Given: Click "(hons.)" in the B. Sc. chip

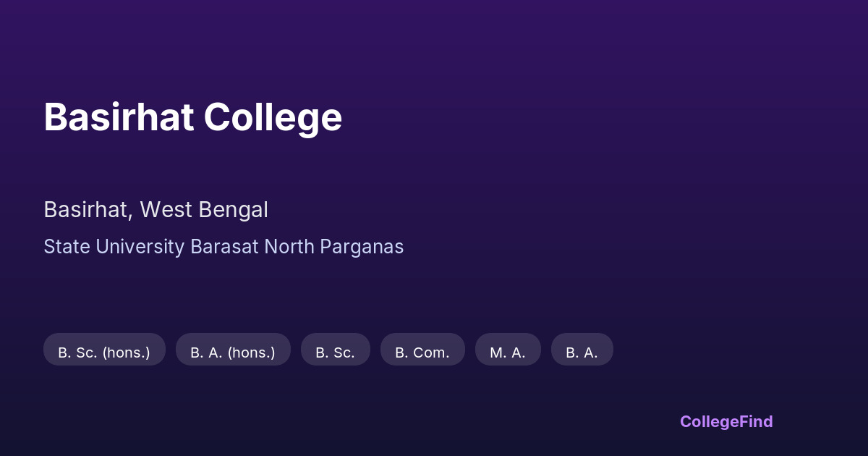Looking at the screenshot, I should coord(126,352).
